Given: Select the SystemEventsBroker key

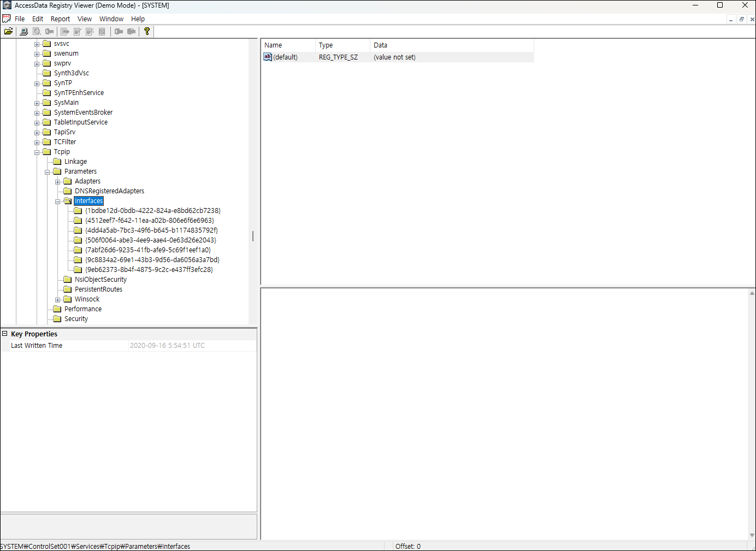Looking at the screenshot, I should tap(83, 112).
